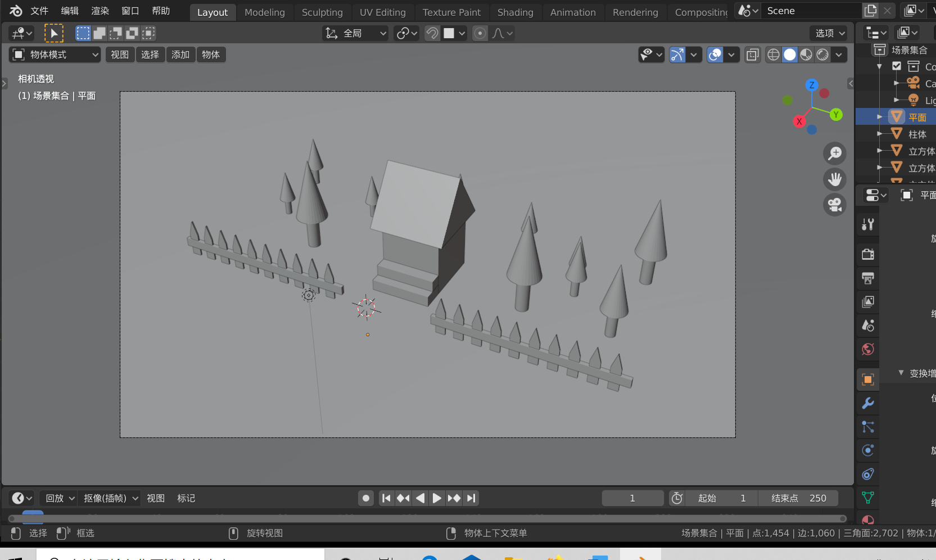Toggle Collection checkbox in the outliner
The image size is (936, 560).
897,66
